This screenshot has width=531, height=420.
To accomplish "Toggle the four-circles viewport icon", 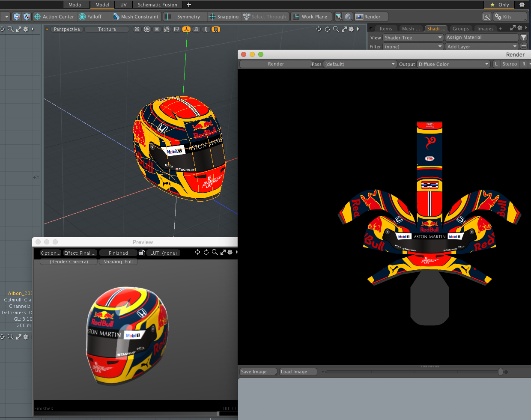I will 147,29.
